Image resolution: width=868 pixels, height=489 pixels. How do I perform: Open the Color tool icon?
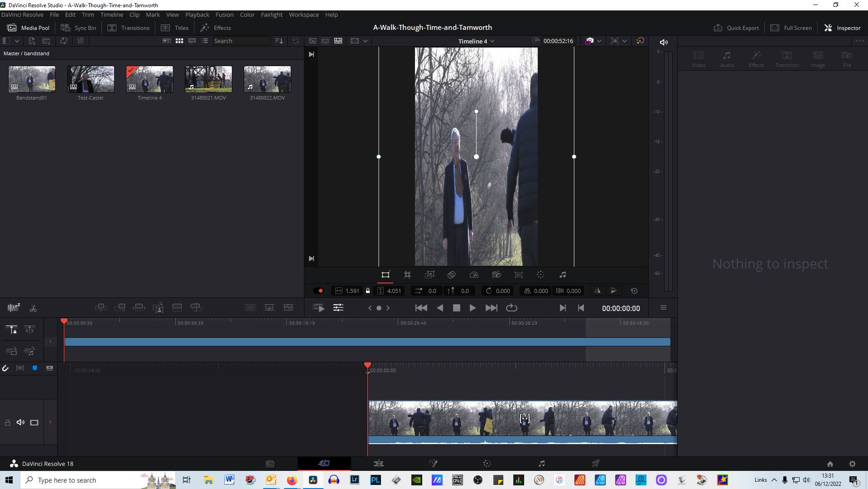[x=540, y=275]
